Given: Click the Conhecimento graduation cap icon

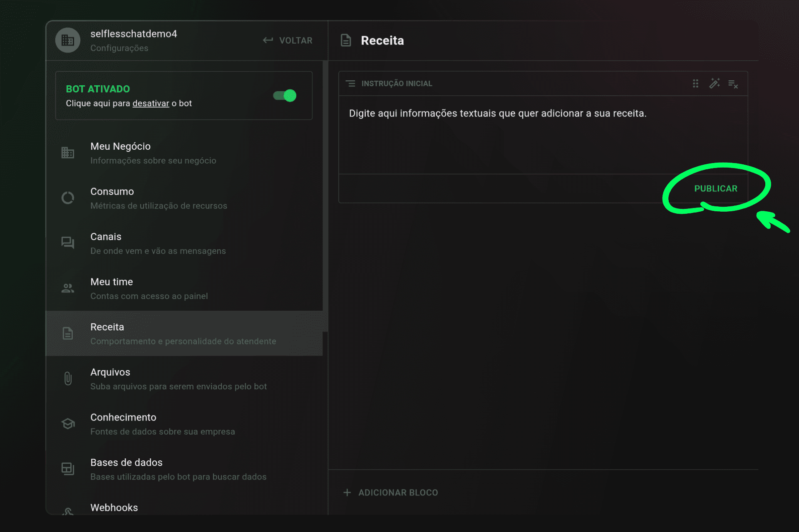Looking at the screenshot, I should click(x=68, y=423).
